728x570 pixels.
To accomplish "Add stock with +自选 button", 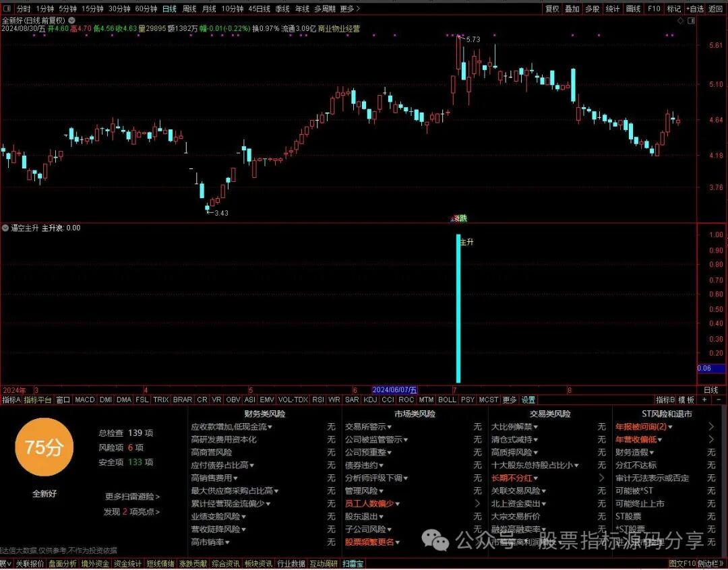I will [x=695, y=9].
